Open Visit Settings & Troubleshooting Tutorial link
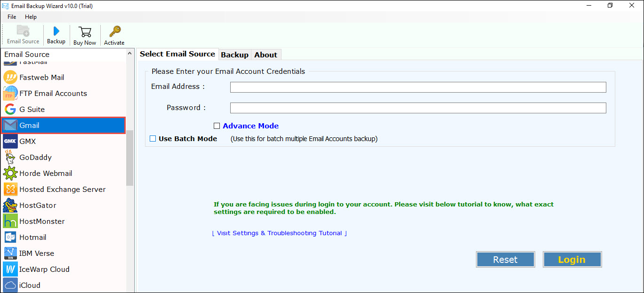Image resolution: width=644 pixels, height=293 pixels. click(280, 233)
